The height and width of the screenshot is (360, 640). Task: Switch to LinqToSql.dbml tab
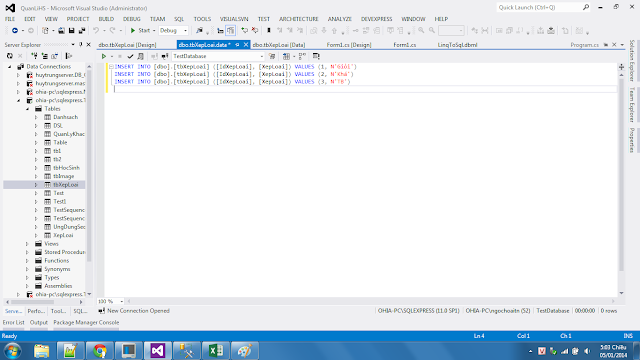click(x=457, y=45)
